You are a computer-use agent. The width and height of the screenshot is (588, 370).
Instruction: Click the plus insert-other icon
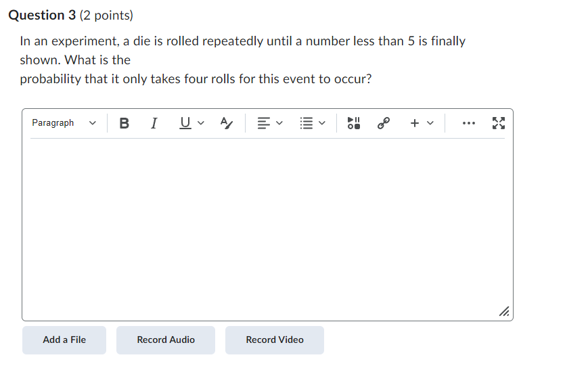click(x=414, y=123)
